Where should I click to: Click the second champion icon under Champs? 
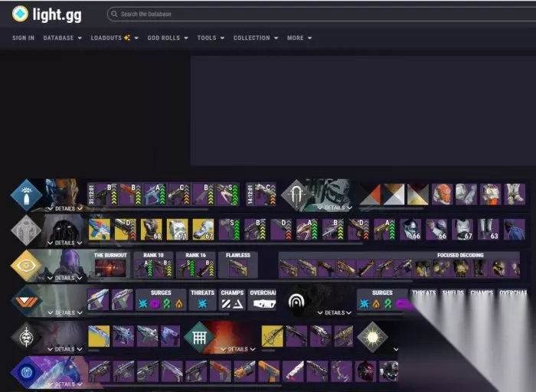click(x=238, y=304)
